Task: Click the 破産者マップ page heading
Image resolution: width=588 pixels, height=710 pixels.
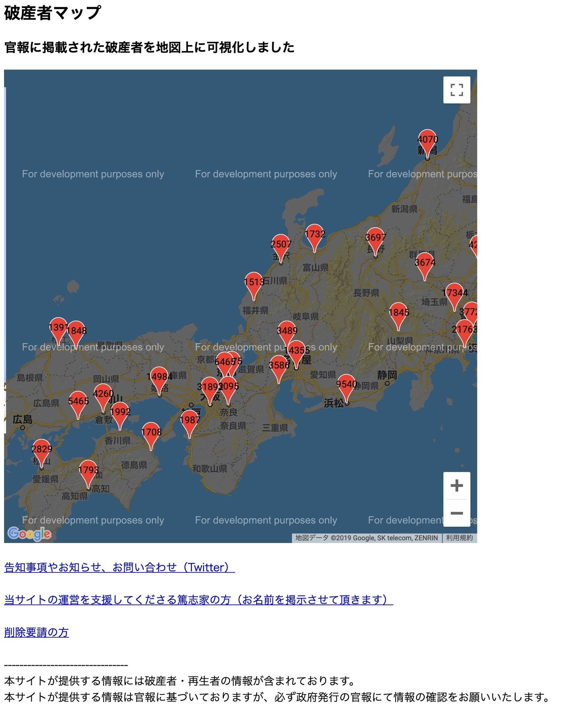Action: 52,13
